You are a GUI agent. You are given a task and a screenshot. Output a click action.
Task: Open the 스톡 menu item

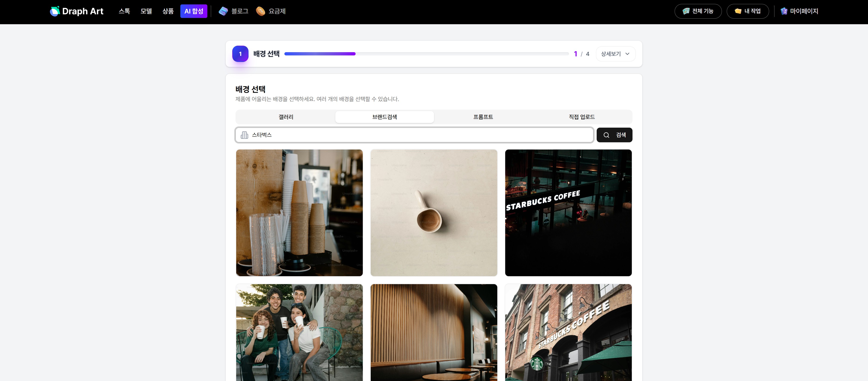pos(124,11)
